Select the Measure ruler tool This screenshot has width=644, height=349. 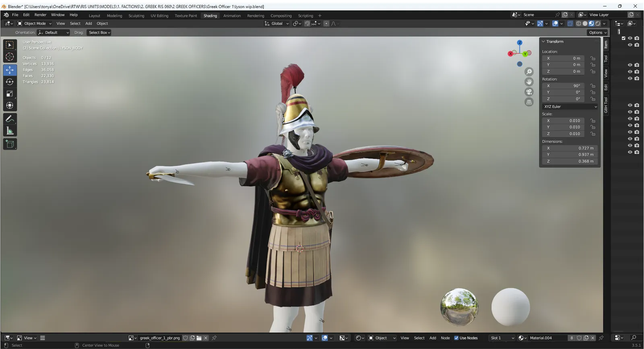point(10,131)
